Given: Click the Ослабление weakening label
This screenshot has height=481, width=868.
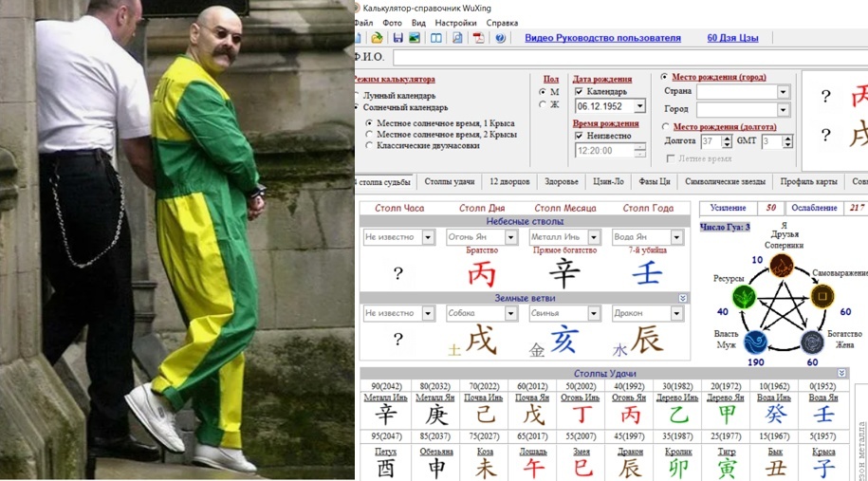Looking at the screenshot, I should tap(814, 208).
